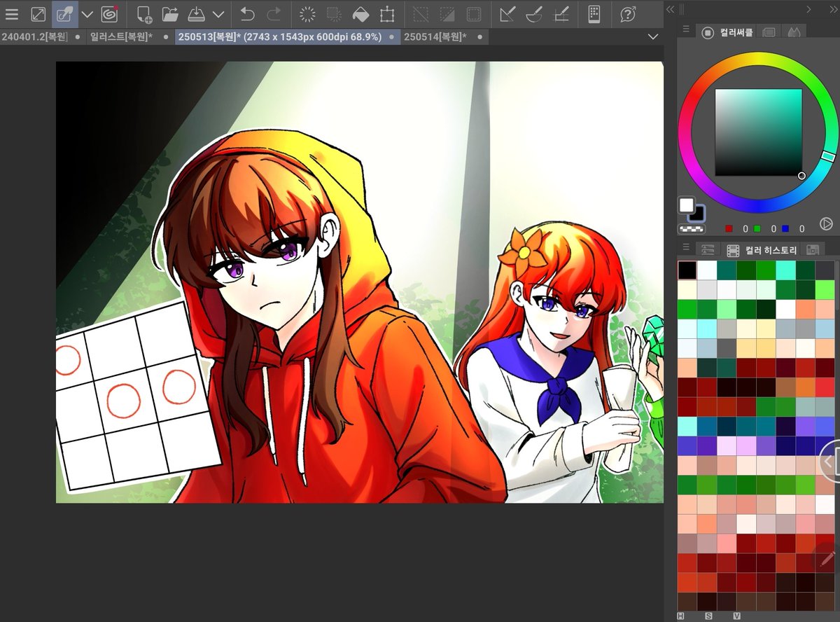Collapse the palette dock with left double-chevron
The width and height of the screenshot is (840, 622).
pyautogui.click(x=670, y=9)
